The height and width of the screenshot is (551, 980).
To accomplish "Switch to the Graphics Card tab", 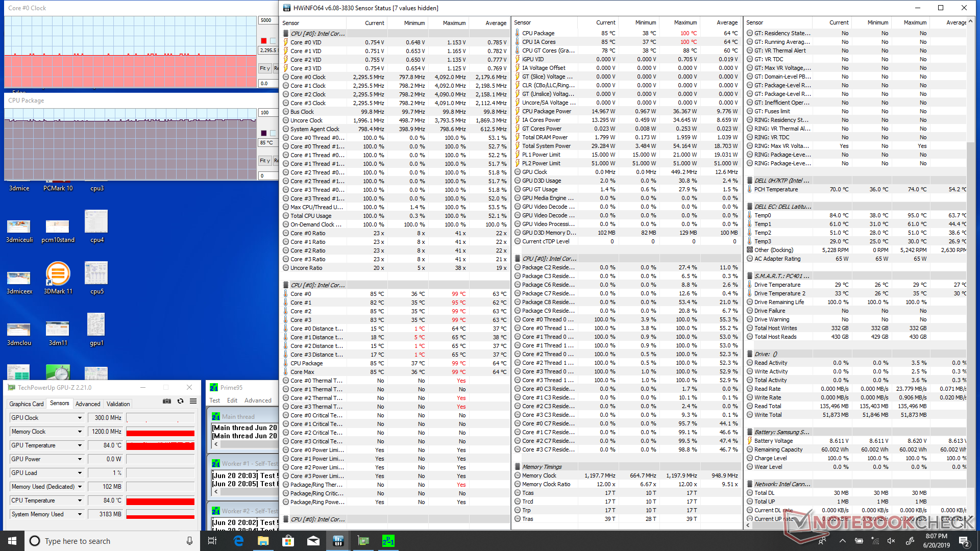I will coord(27,404).
